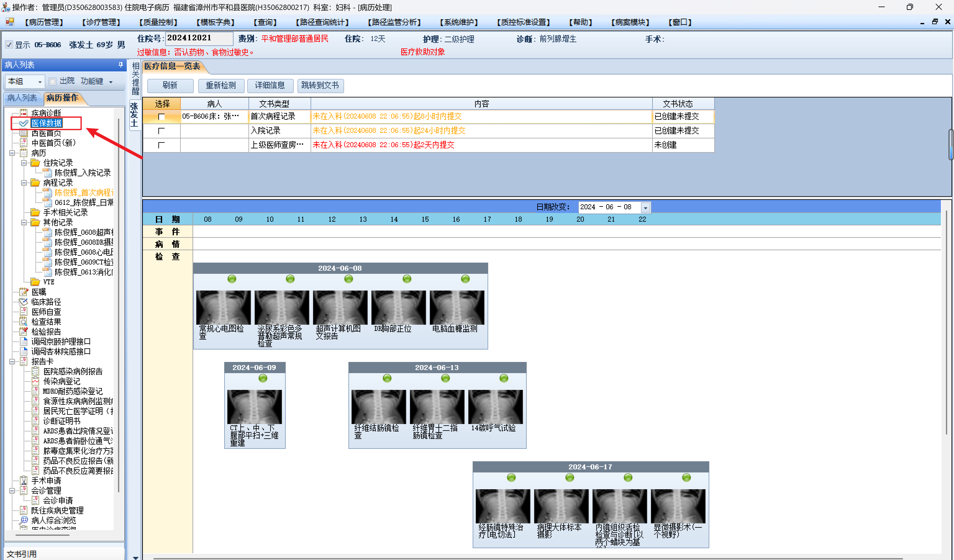The width and height of the screenshot is (954, 560).
Task: Check the 出院 checkbox
Action: (52, 81)
